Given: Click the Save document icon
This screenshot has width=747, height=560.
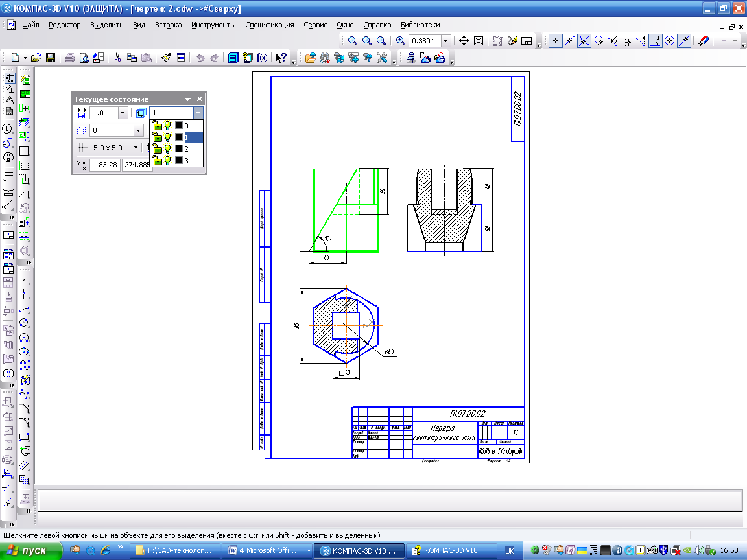Looking at the screenshot, I should pos(50,58).
